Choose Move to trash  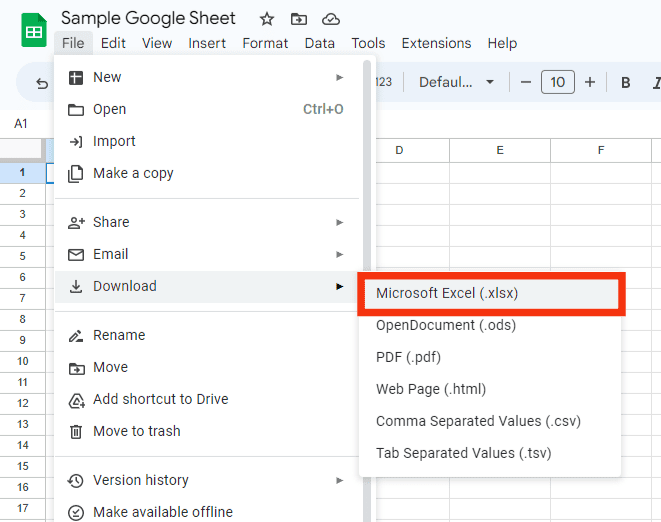tap(207, 431)
